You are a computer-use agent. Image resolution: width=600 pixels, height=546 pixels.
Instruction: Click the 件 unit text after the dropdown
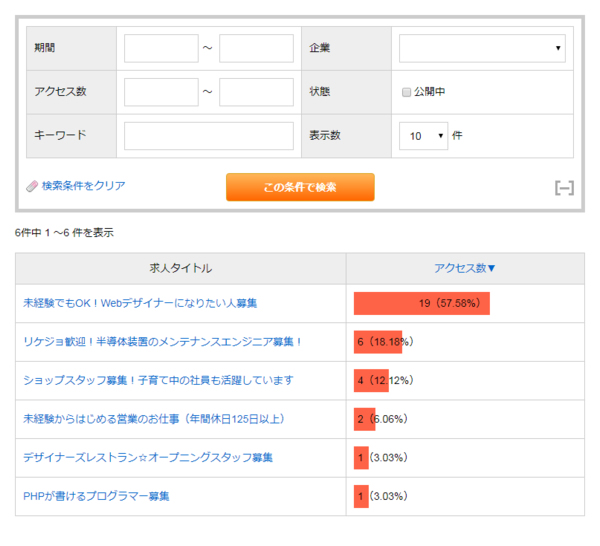pyautogui.click(x=457, y=135)
